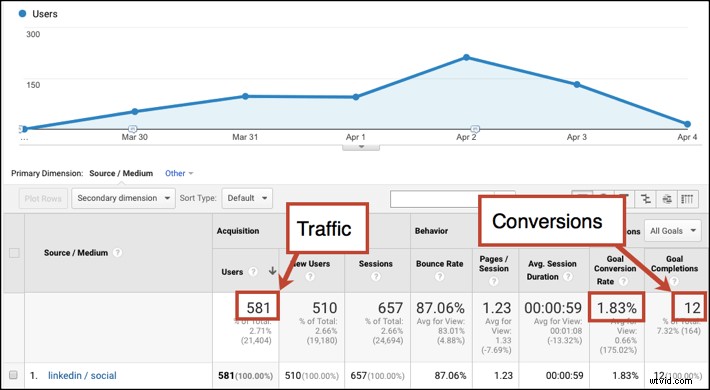This screenshot has width=710, height=390.
Task: Sort by Goal Conversion Rate column header
Action: 615,270
